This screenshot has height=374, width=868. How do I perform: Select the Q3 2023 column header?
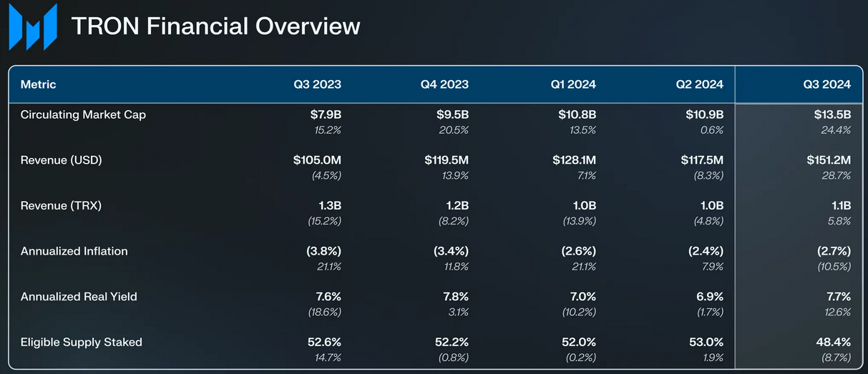pos(317,84)
